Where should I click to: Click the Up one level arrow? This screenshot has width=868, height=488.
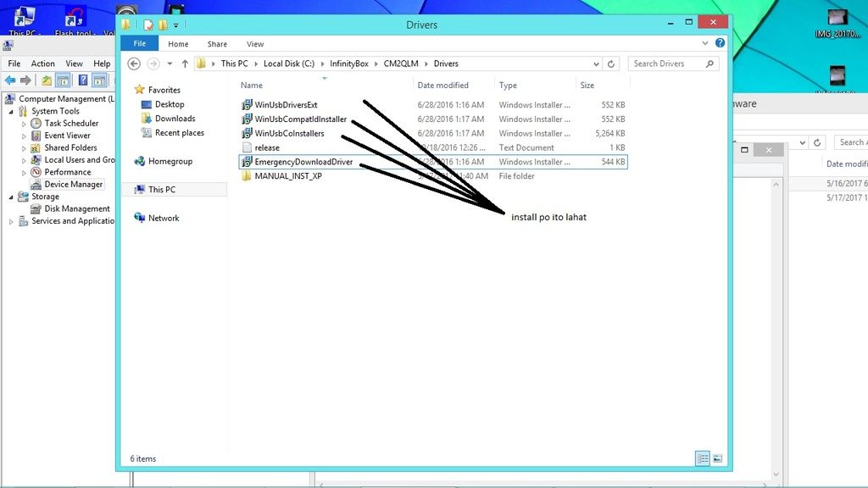[x=185, y=64]
